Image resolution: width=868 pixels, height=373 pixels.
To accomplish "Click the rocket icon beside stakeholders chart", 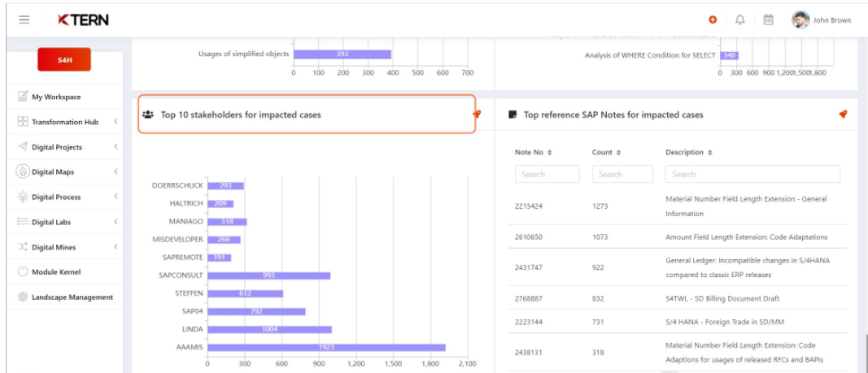I will click(477, 115).
